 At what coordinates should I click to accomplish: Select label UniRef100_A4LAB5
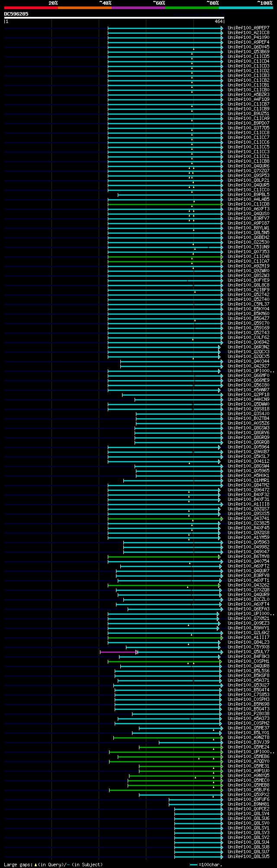click(x=248, y=200)
